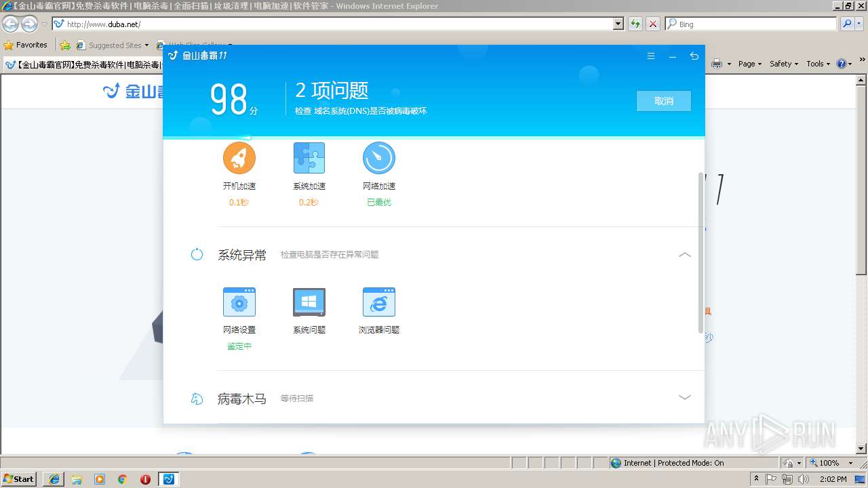Open Chrome from the taskbar
This screenshot has height=488, width=868.
coord(123,479)
